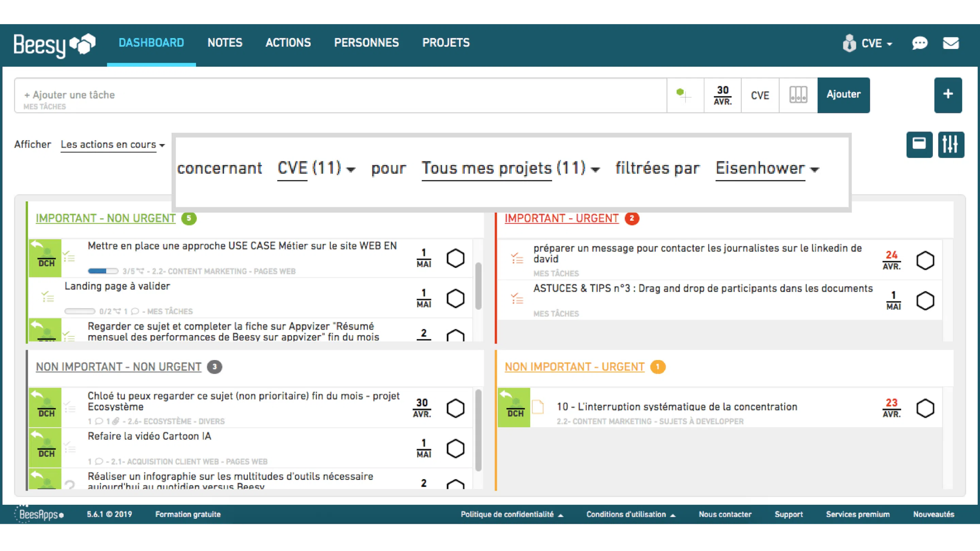Mark Landing page à valider as done
The image size is (980, 551).
[x=455, y=299]
